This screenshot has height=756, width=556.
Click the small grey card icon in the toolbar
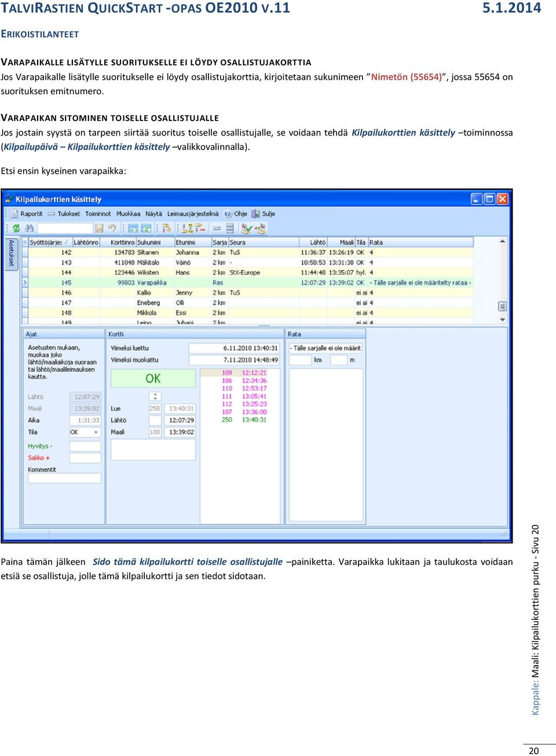click(217, 228)
